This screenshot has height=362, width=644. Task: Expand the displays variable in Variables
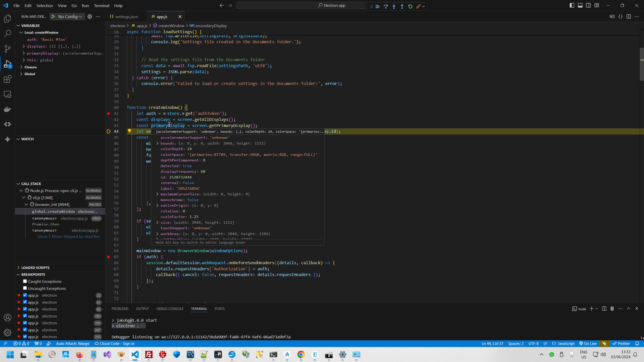coord(24,46)
